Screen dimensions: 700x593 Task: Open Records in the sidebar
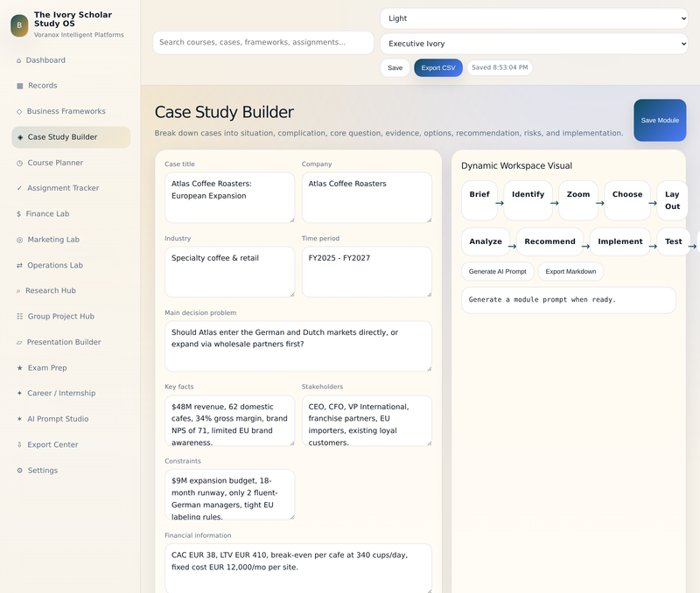point(71,86)
